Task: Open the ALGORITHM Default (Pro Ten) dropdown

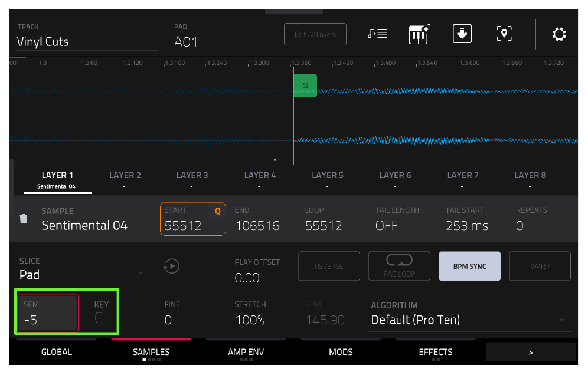Action: pyautogui.click(x=470, y=320)
